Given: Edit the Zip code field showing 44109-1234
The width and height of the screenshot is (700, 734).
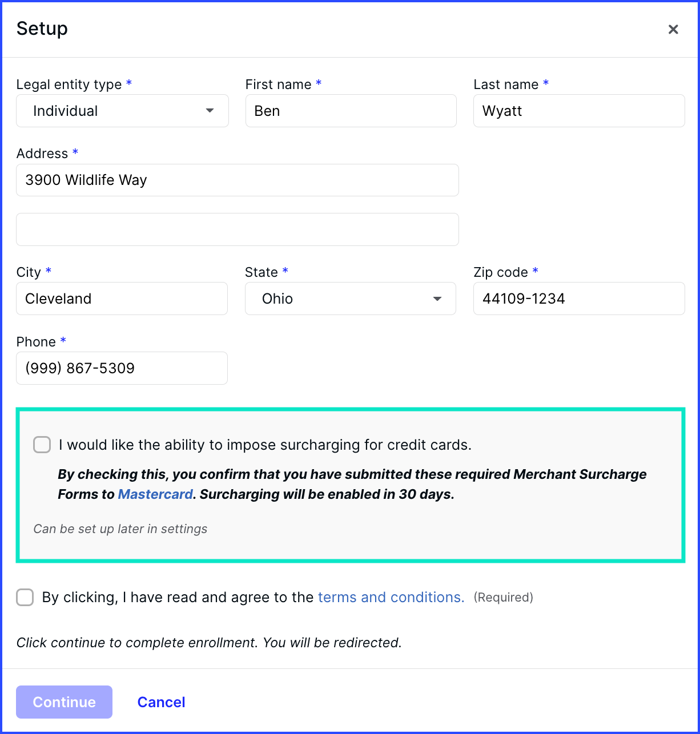Looking at the screenshot, I should click(x=578, y=299).
